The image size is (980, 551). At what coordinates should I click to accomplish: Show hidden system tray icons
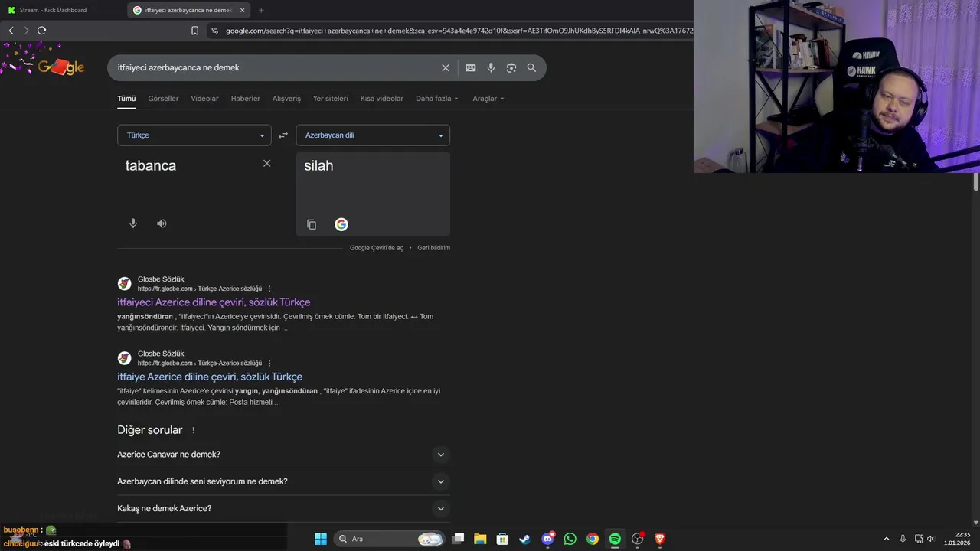(x=887, y=539)
